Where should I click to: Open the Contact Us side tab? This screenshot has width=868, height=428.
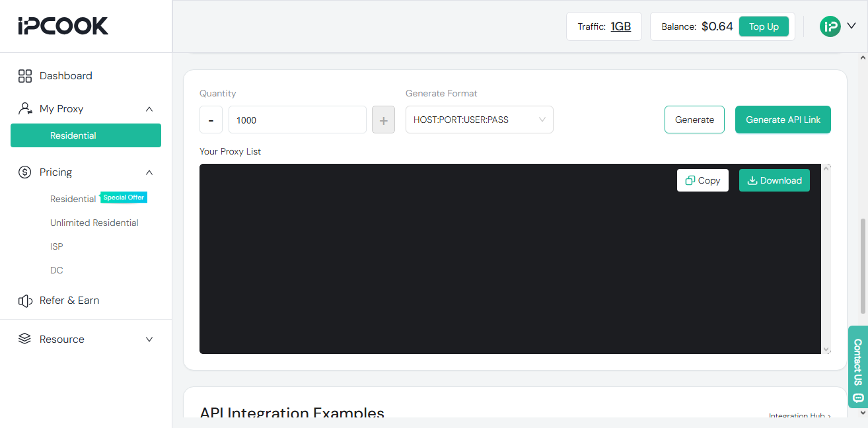858,367
